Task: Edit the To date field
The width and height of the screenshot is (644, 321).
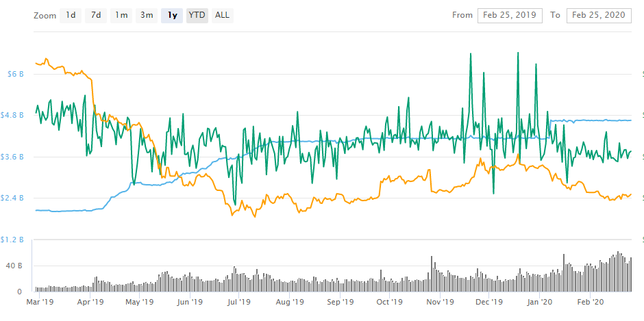Action: coord(599,15)
